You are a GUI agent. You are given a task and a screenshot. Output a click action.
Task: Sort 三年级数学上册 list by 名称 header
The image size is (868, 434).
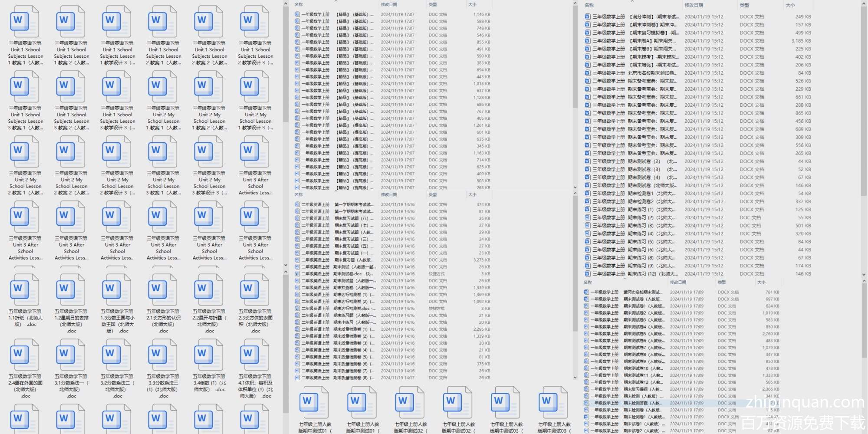click(x=589, y=5)
